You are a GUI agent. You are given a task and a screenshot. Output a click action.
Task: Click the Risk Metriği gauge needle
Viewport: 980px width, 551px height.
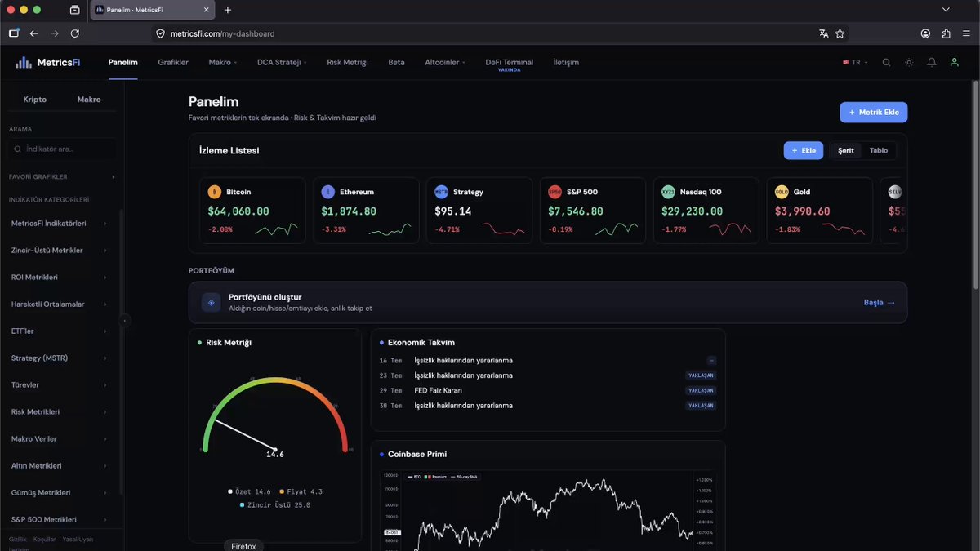click(244, 435)
